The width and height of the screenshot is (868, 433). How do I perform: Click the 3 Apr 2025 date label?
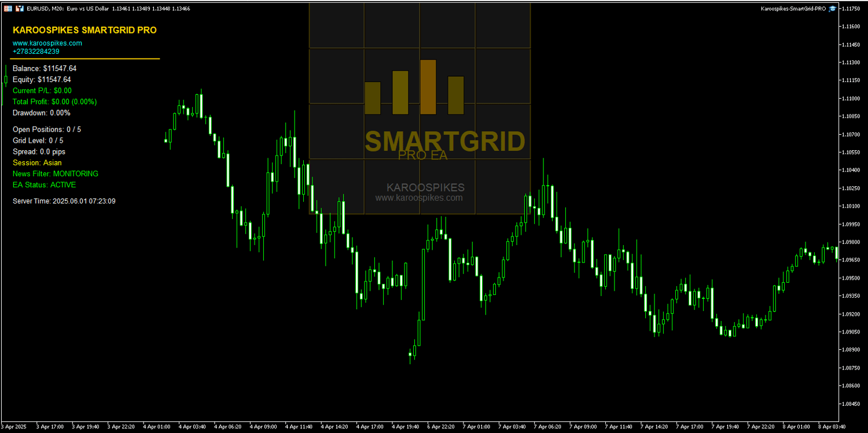(x=14, y=427)
